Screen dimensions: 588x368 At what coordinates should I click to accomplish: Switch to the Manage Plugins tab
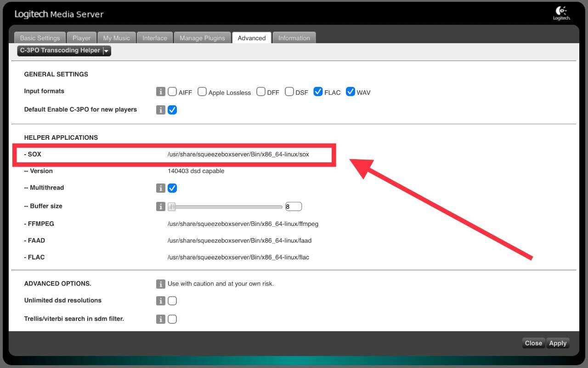pos(202,38)
